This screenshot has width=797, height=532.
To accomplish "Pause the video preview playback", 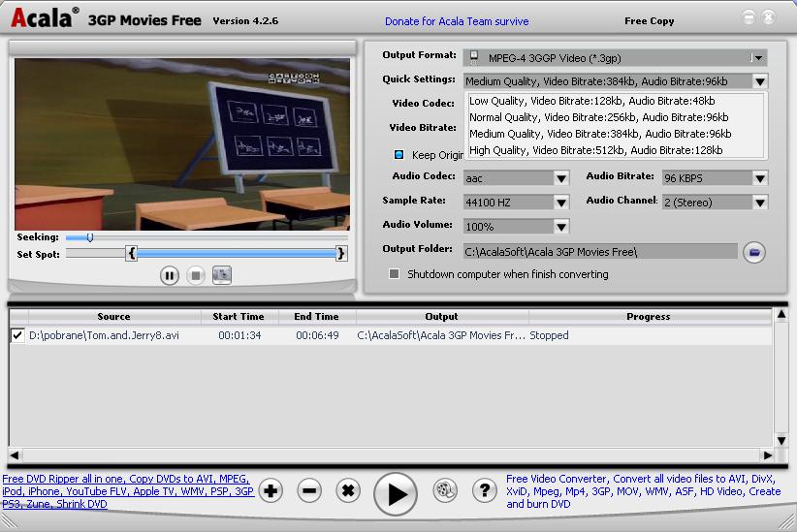I will pyautogui.click(x=170, y=276).
